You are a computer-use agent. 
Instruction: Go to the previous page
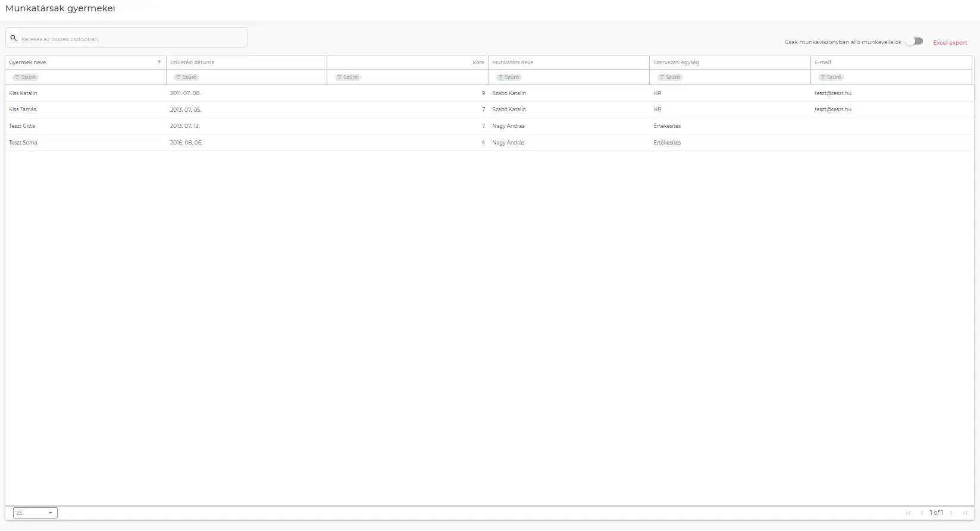(922, 513)
